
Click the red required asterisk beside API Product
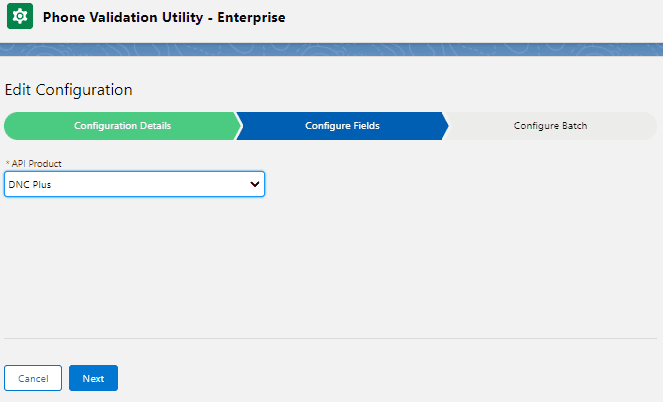point(8,163)
